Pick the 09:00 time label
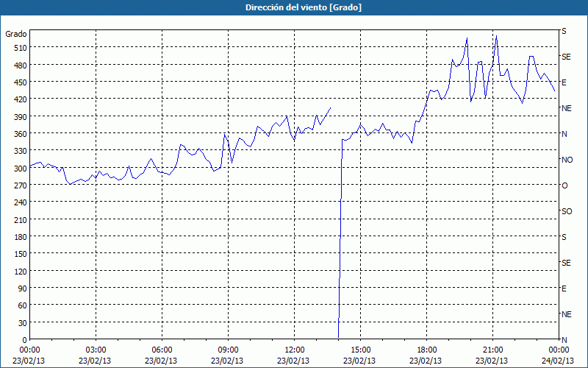Image resolution: width=588 pixels, height=368 pixels. (x=228, y=350)
